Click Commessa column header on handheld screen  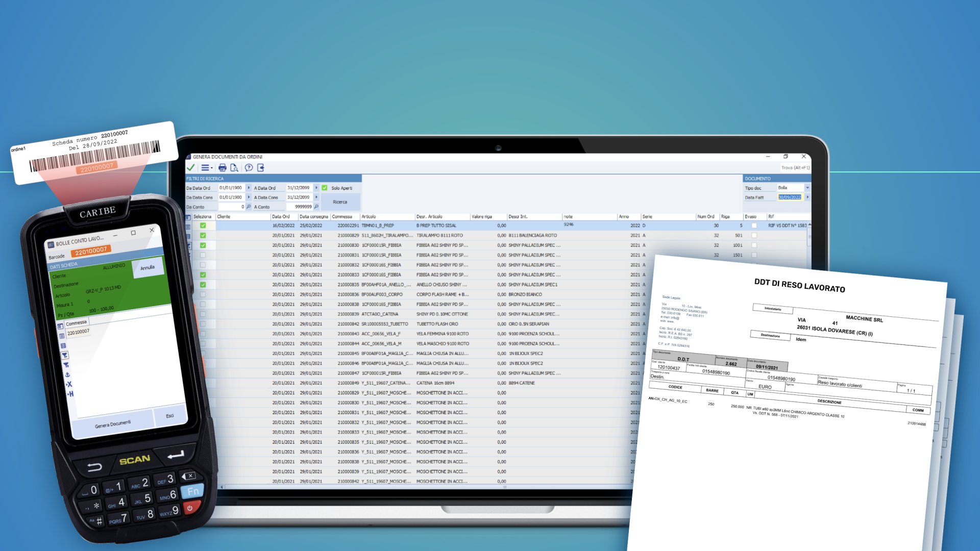tap(77, 323)
